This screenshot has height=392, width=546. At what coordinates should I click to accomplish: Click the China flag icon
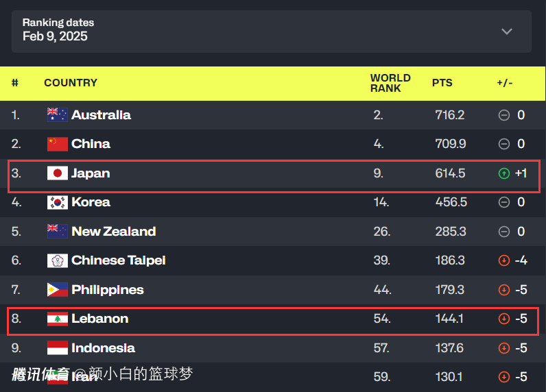click(x=57, y=144)
